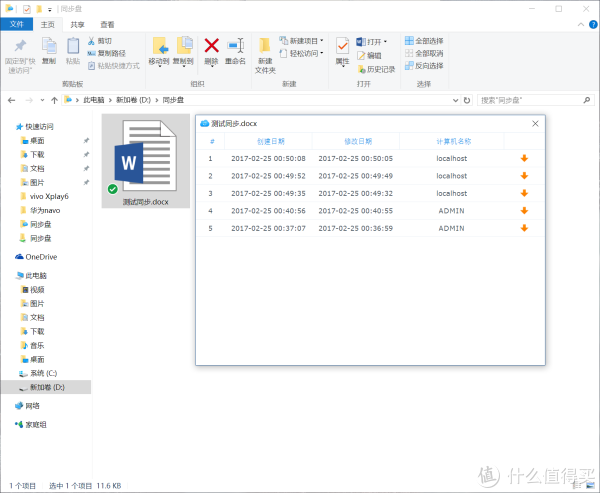Click Copy path (复制路径)

pyautogui.click(x=106, y=53)
